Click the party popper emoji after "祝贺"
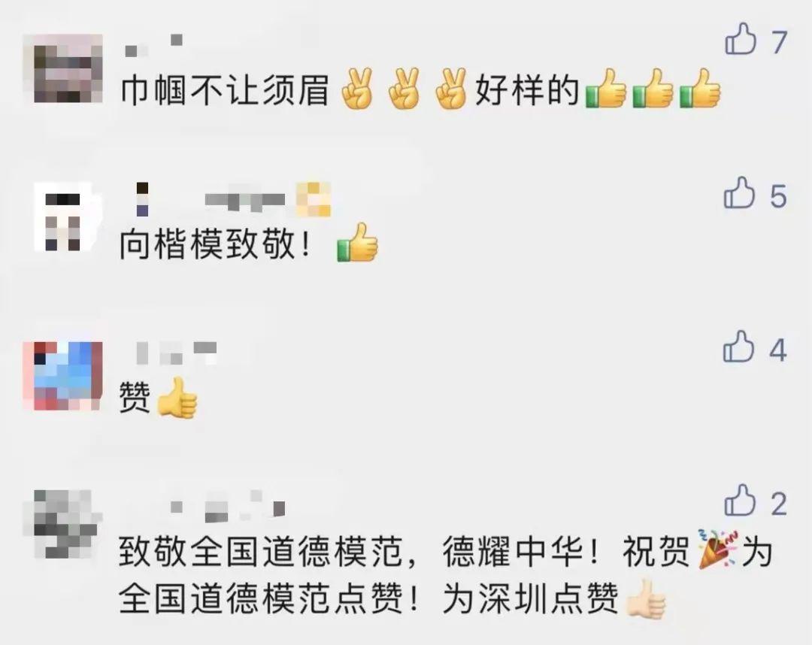 click(717, 549)
